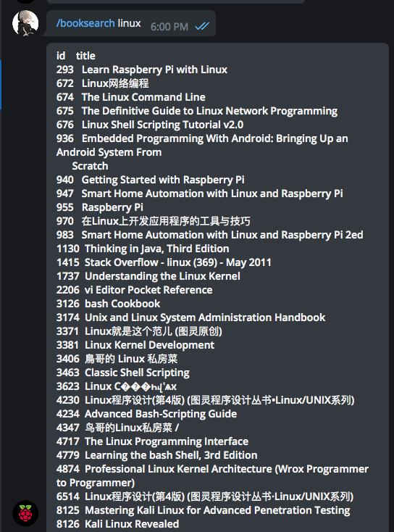394x532 pixels.
Task: Click the /booksearch command link
Action: [x=85, y=23]
